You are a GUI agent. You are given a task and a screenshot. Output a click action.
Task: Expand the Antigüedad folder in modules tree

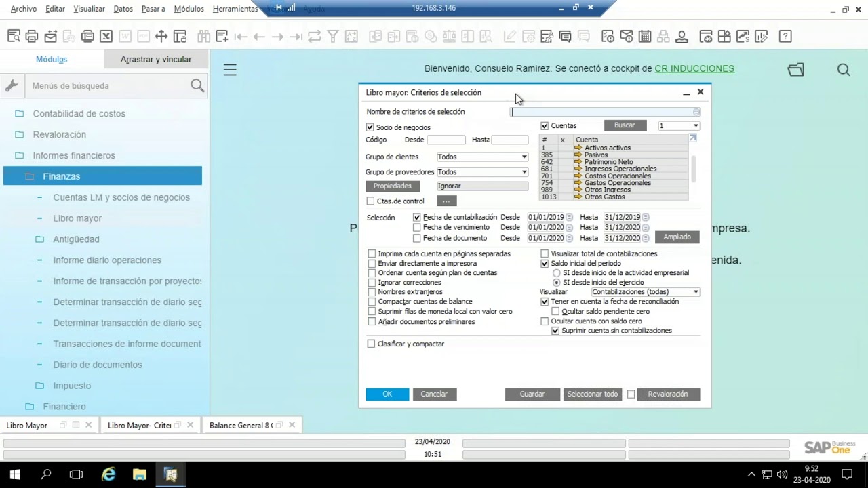pos(40,239)
